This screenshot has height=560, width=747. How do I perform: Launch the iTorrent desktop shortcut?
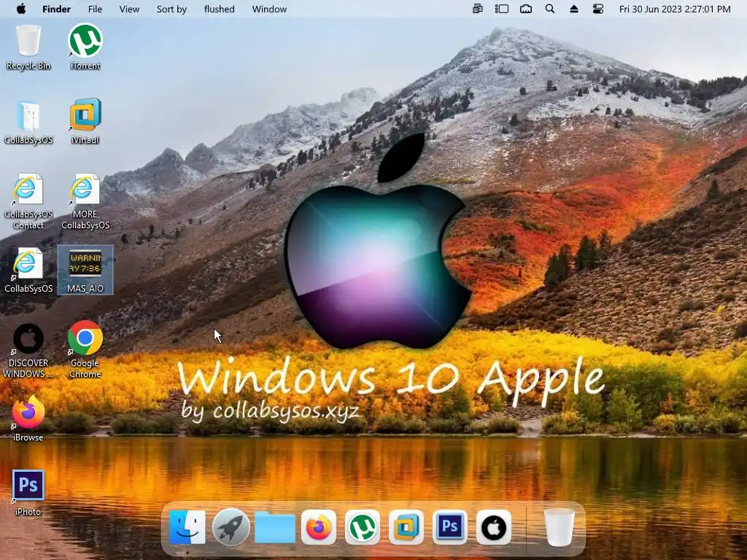click(x=85, y=47)
